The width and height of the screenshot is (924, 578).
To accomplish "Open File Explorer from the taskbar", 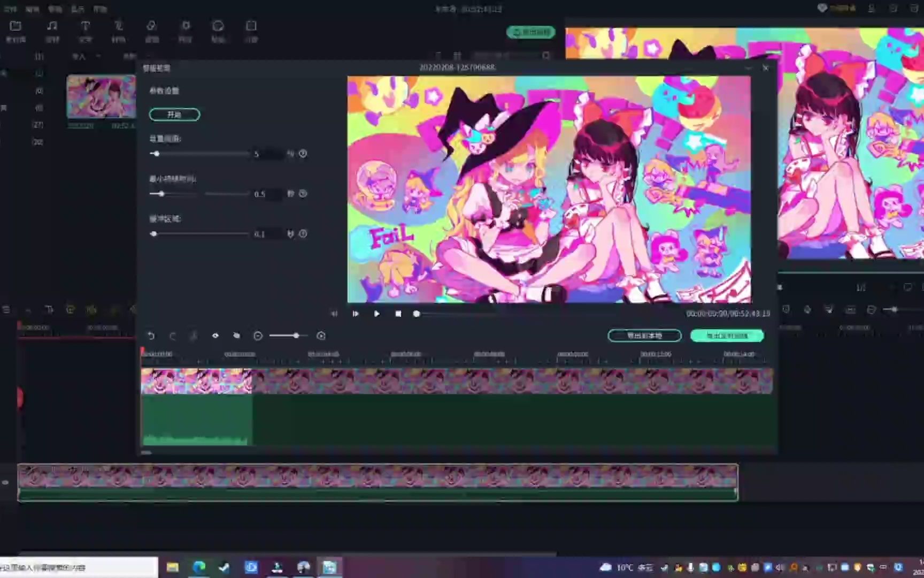I will point(172,567).
